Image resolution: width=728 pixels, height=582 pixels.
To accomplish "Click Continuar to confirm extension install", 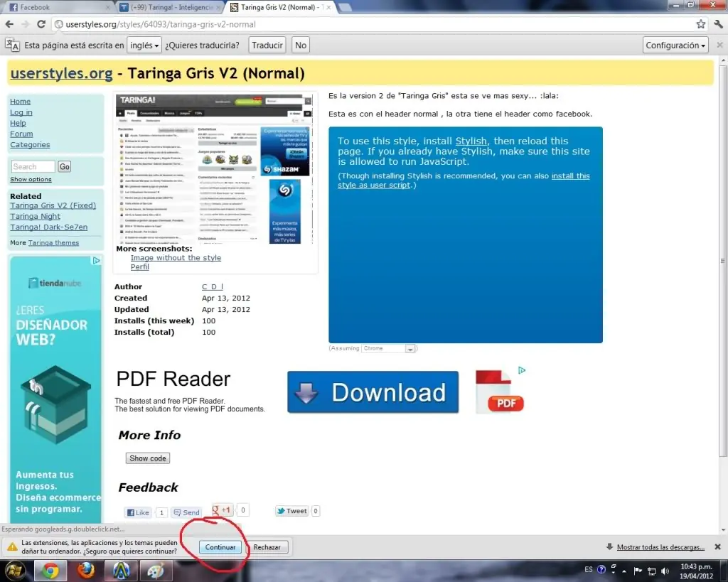I will 220,547.
